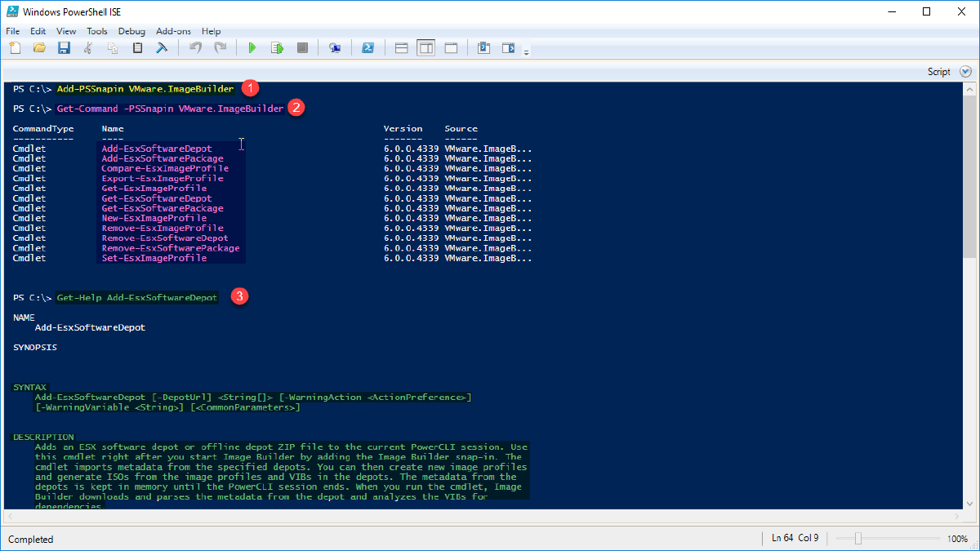
Task: Open the Add-ons menu
Action: pos(173,31)
